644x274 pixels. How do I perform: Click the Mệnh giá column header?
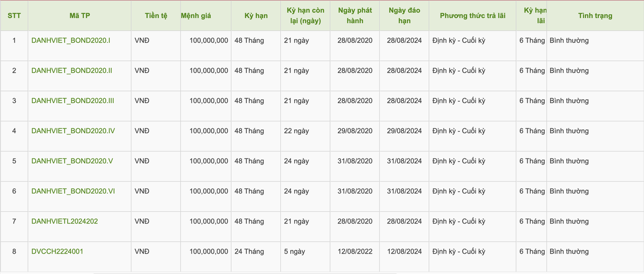point(196,16)
